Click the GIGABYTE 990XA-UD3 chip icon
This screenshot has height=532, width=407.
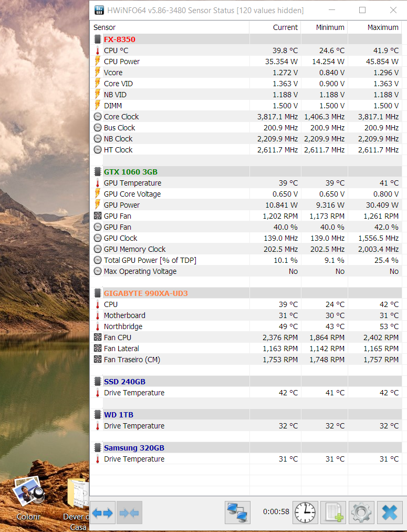(x=98, y=293)
